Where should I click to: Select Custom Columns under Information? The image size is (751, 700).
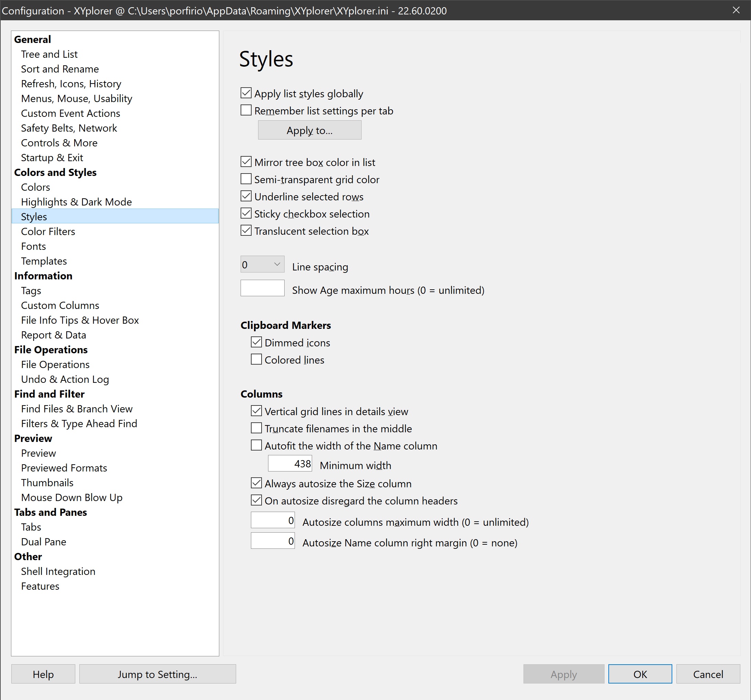pyautogui.click(x=60, y=305)
